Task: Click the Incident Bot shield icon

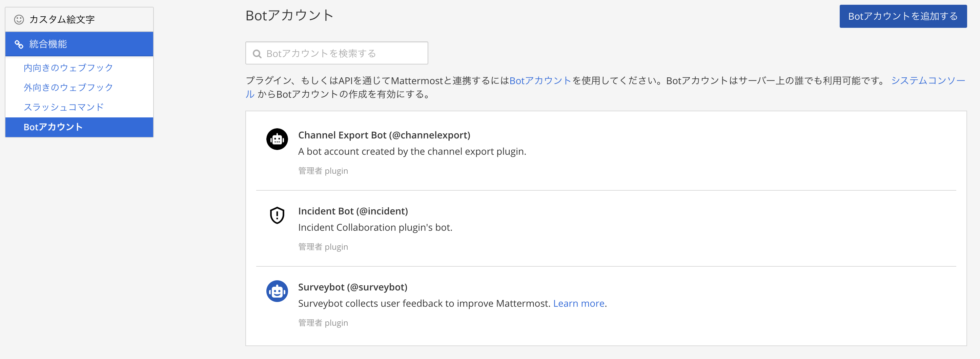Action: point(277,215)
